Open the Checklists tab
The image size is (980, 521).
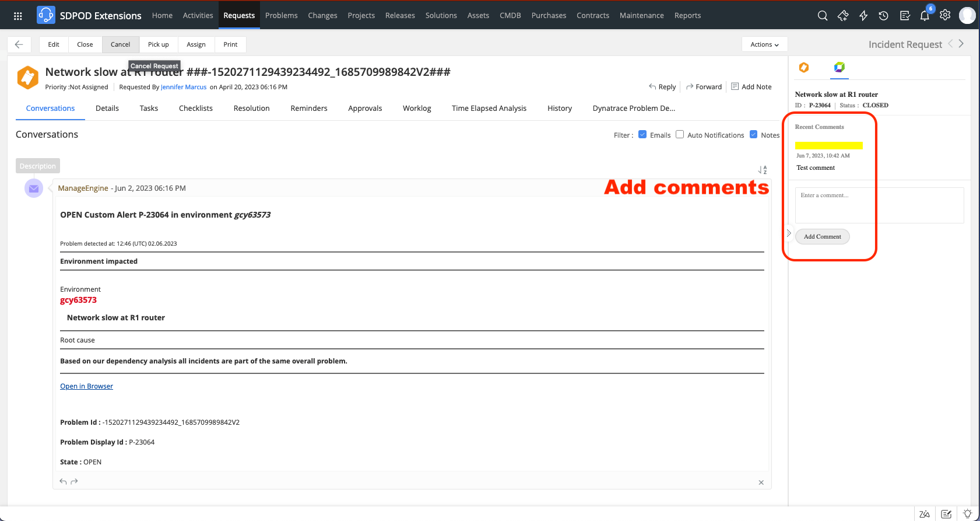196,109
